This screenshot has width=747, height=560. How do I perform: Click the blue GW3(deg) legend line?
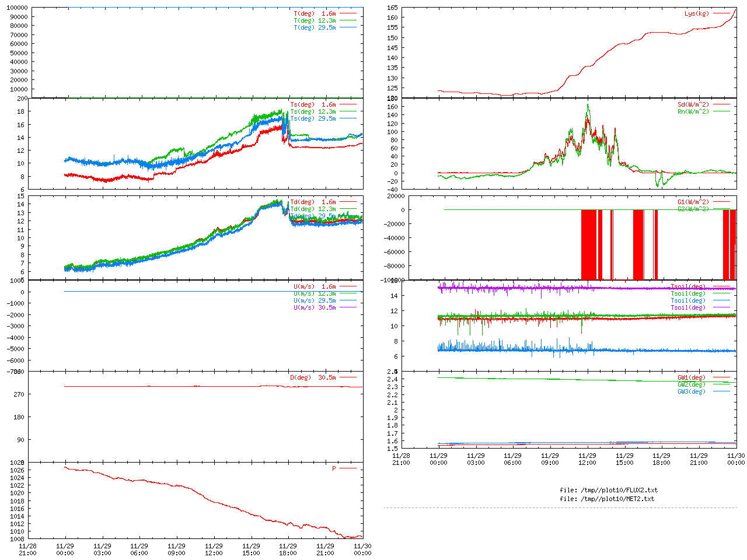click(x=721, y=391)
